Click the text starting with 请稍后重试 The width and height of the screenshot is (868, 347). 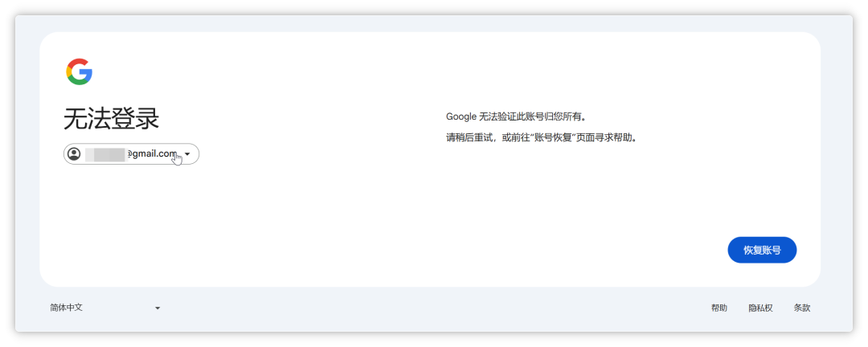[x=542, y=137]
